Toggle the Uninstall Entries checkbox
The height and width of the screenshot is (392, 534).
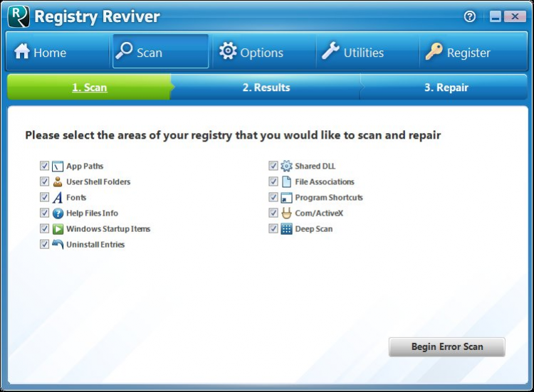coord(44,244)
